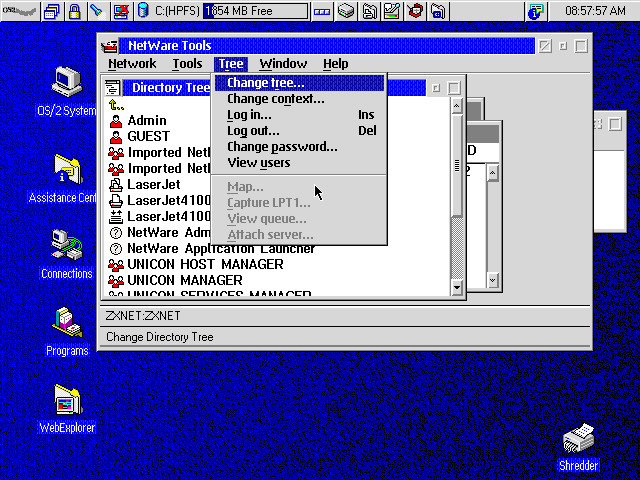Viewport: 640px width, 480px height.
Task: Open the Window menu
Action: [283, 64]
